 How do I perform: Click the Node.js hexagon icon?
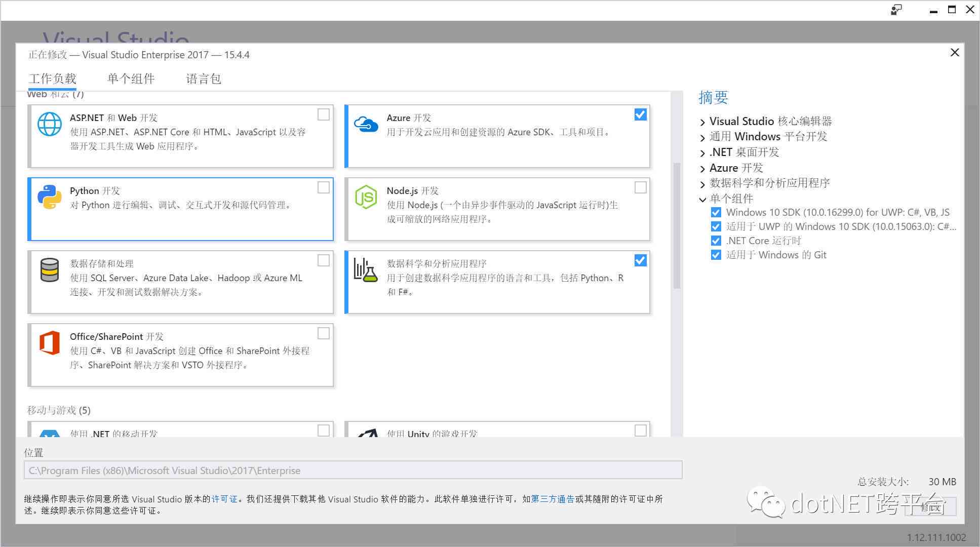pyautogui.click(x=366, y=197)
